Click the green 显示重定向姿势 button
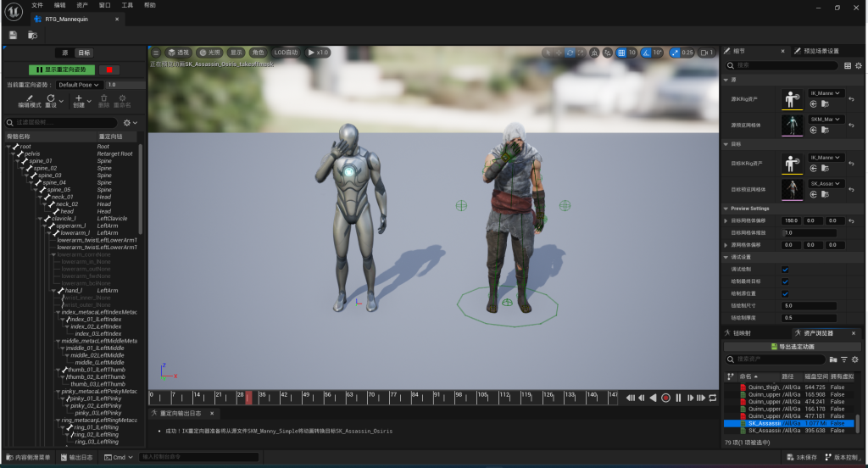 pos(61,70)
